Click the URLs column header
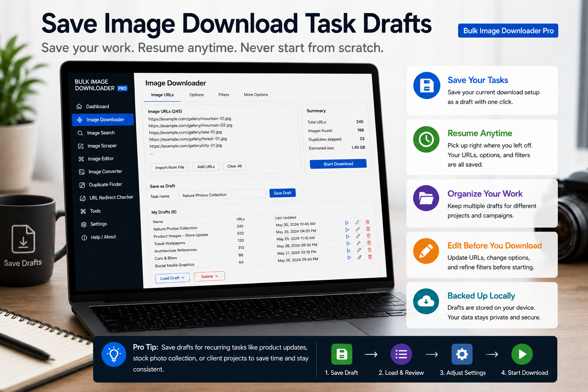The image size is (588, 392). click(x=240, y=219)
